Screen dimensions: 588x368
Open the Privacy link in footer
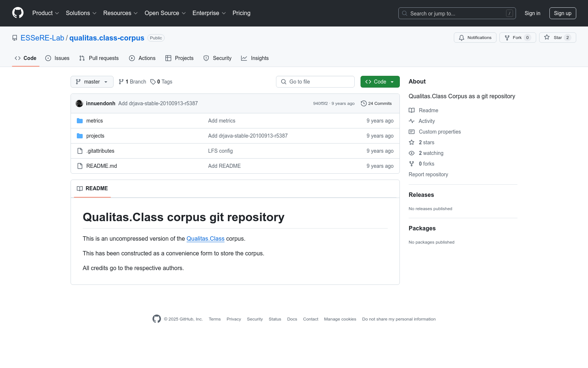coord(234,319)
